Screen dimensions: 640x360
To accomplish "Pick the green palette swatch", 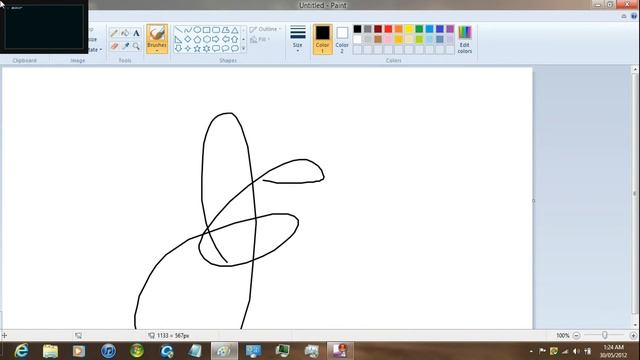I will (419, 29).
